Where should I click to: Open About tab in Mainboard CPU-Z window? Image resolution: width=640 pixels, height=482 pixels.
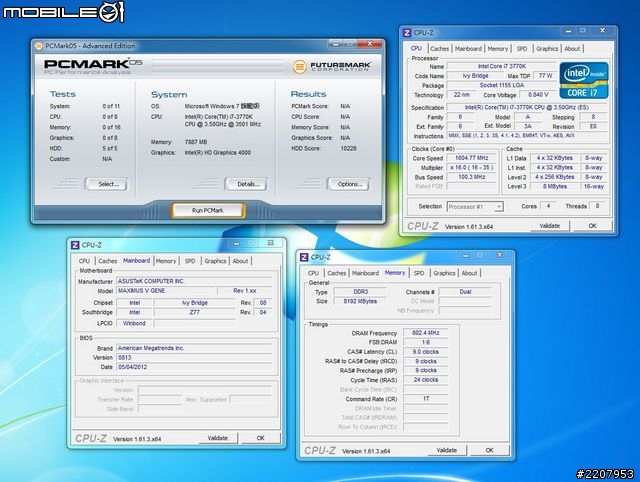click(x=240, y=261)
